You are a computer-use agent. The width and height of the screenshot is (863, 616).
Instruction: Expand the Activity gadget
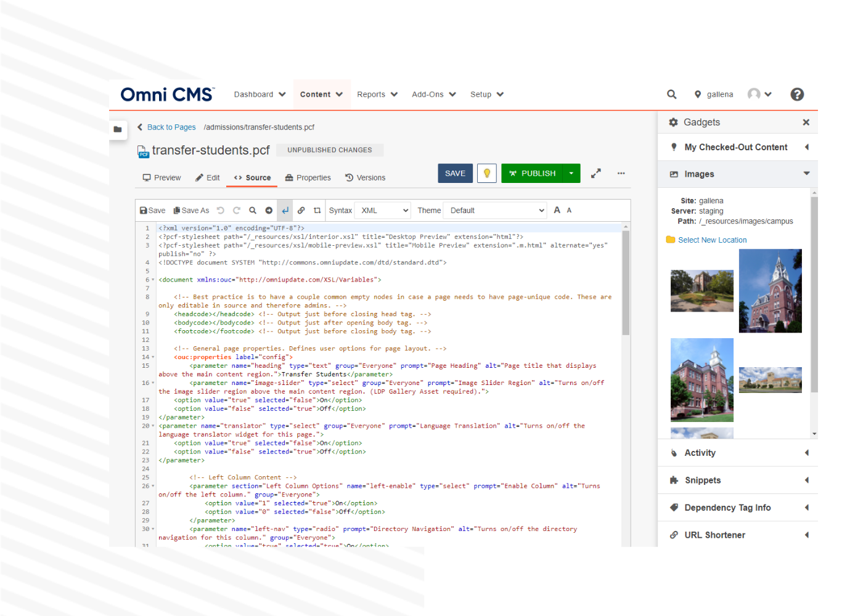(x=738, y=453)
